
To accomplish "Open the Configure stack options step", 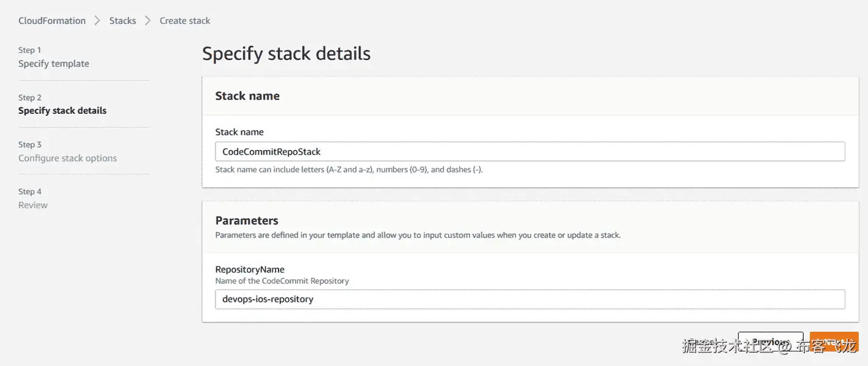I will 67,158.
